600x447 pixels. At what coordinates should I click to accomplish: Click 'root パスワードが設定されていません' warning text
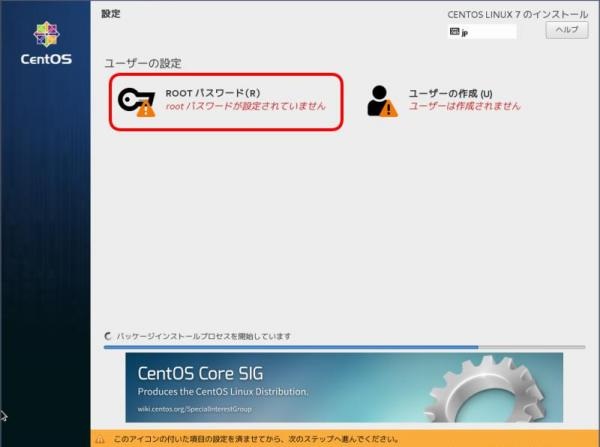(x=245, y=106)
